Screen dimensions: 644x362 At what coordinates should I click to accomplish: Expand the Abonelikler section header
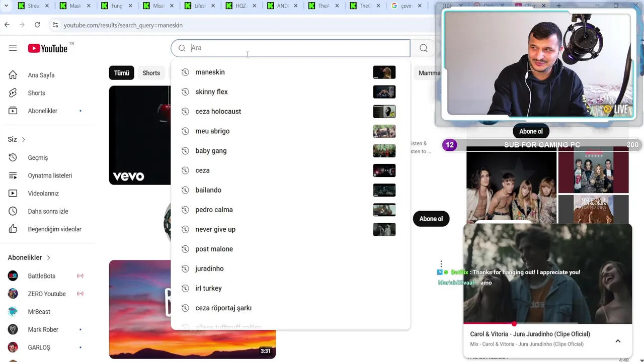[x=29, y=257]
